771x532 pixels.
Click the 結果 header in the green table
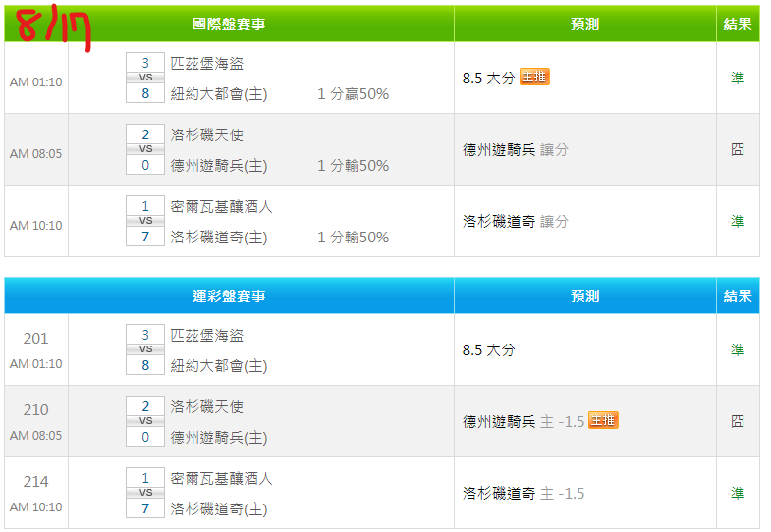pyautogui.click(x=738, y=25)
